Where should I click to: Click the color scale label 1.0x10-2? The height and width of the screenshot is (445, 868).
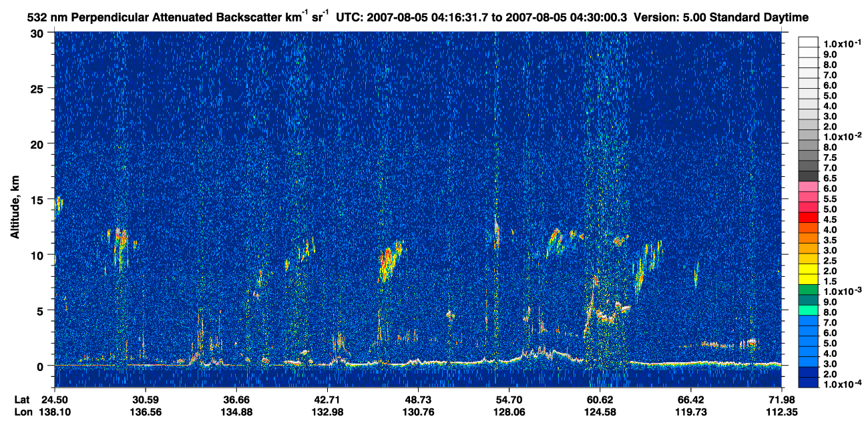843,135
